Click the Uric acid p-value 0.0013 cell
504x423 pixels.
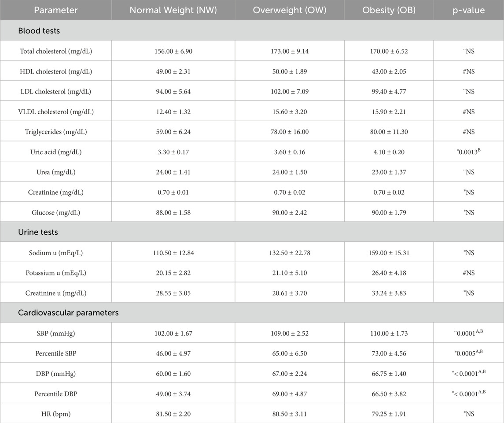point(468,152)
